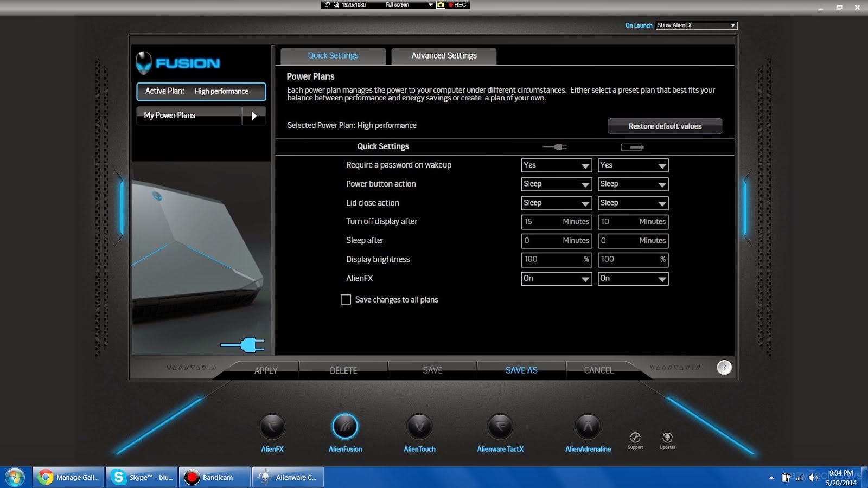This screenshot has width=868, height=488.
Task: Click the SAVE button
Action: click(x=432, y=370)
